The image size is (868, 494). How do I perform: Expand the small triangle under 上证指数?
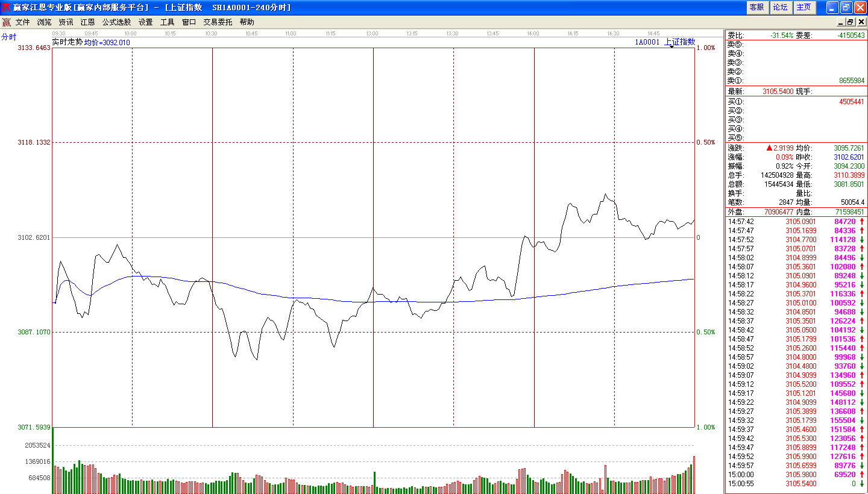pos(671,46)
